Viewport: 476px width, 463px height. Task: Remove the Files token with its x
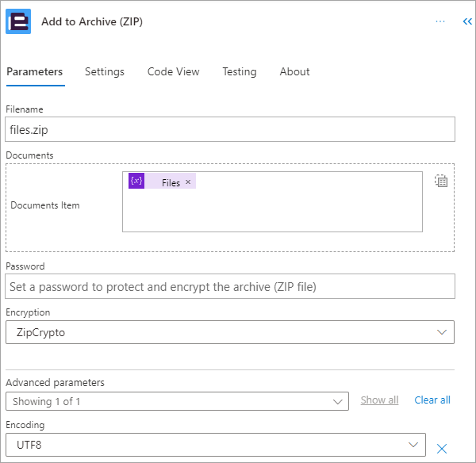188,182
